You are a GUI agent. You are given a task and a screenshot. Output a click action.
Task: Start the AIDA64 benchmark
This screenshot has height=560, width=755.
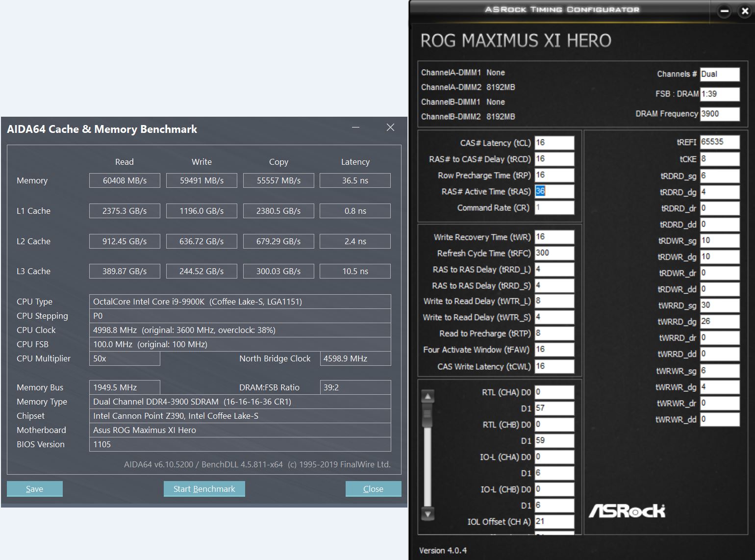tap(204, 489)
